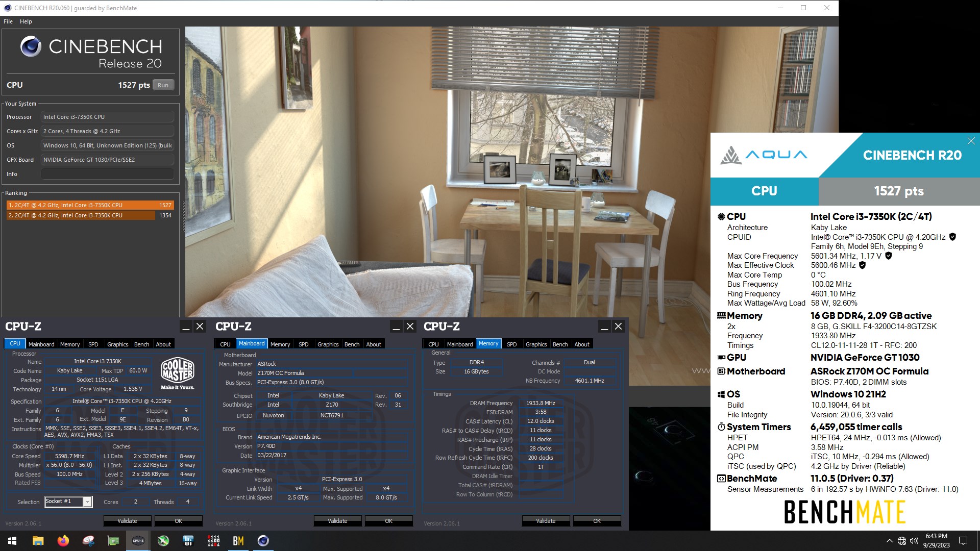Launch Firefox from the taskbar
This screenshot has height=551, width=980.
63,541
